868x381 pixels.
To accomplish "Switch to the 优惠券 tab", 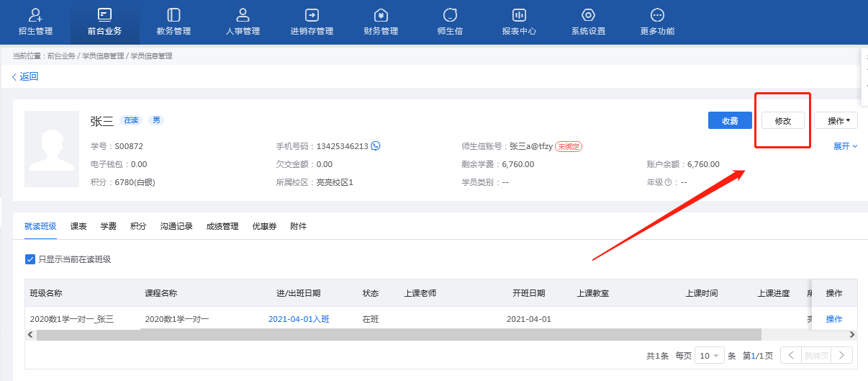I will 264,226.
